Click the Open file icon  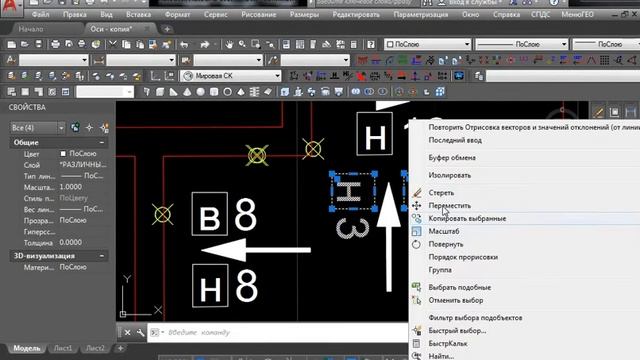pos(25,44)
